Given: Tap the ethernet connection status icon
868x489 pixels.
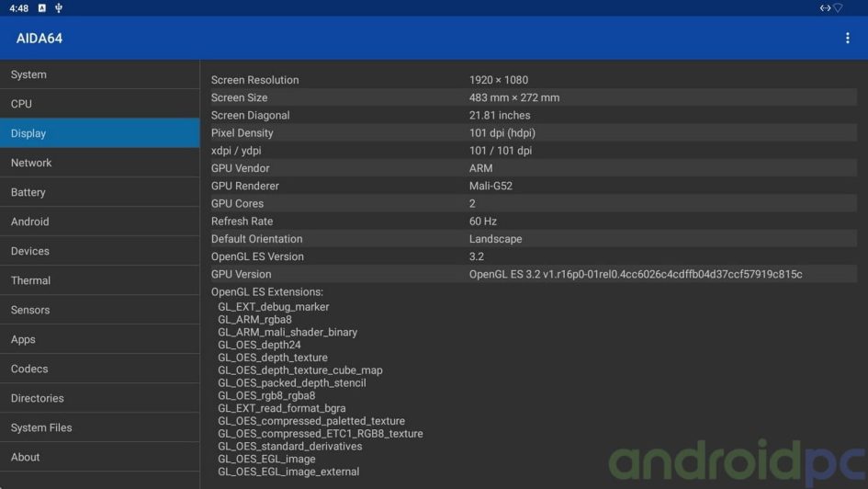Looking at the screenshot, I should coord(825,7).
